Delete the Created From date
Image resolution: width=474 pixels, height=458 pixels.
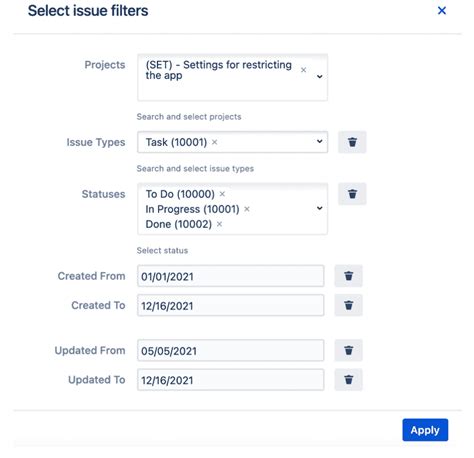pos(348,276)
